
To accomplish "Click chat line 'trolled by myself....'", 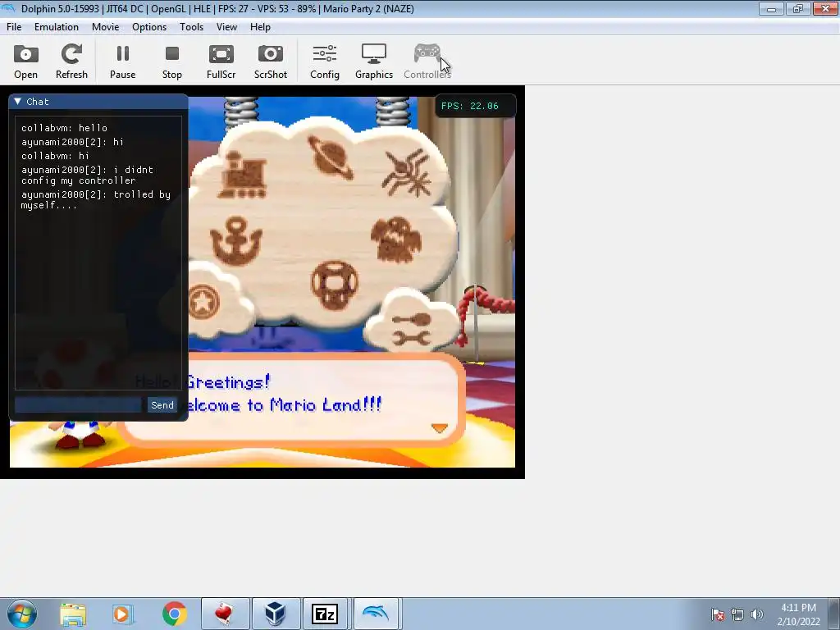I will [95, 200].
